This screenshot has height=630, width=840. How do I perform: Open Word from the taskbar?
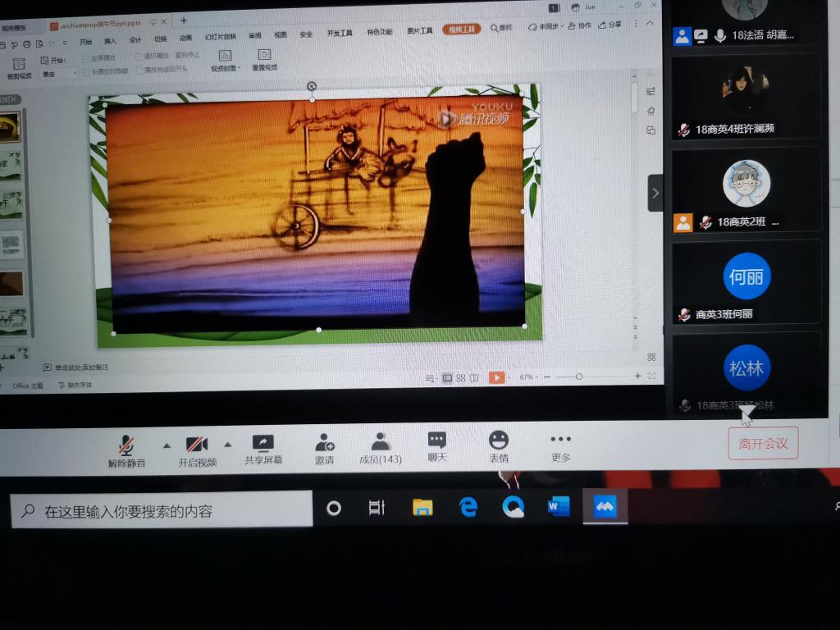(x=558, y=505)
